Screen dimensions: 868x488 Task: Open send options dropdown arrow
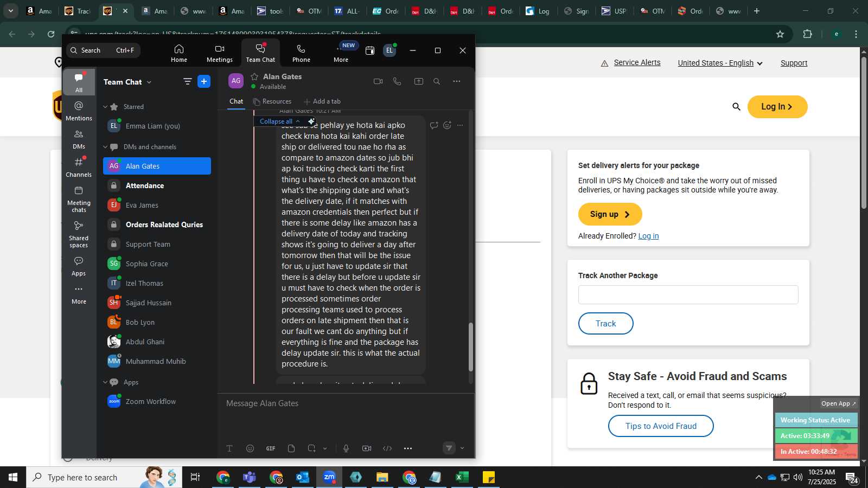[x=462, y=448]
